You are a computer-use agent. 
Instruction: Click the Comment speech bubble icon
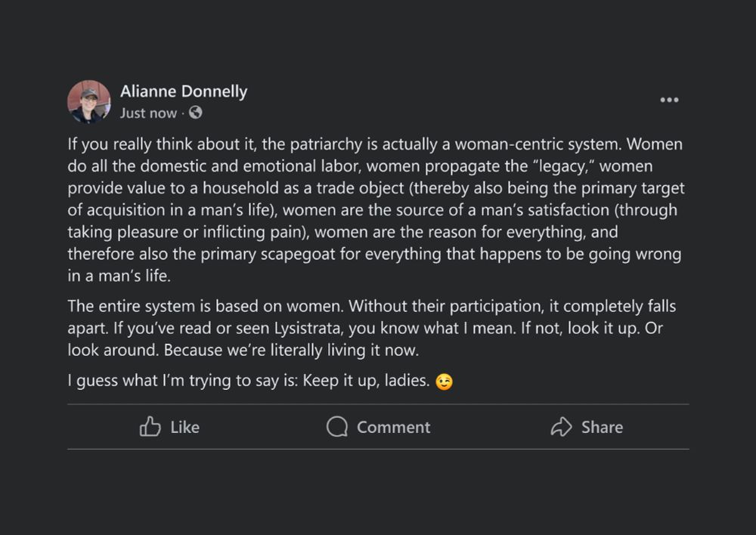point(337,427)
